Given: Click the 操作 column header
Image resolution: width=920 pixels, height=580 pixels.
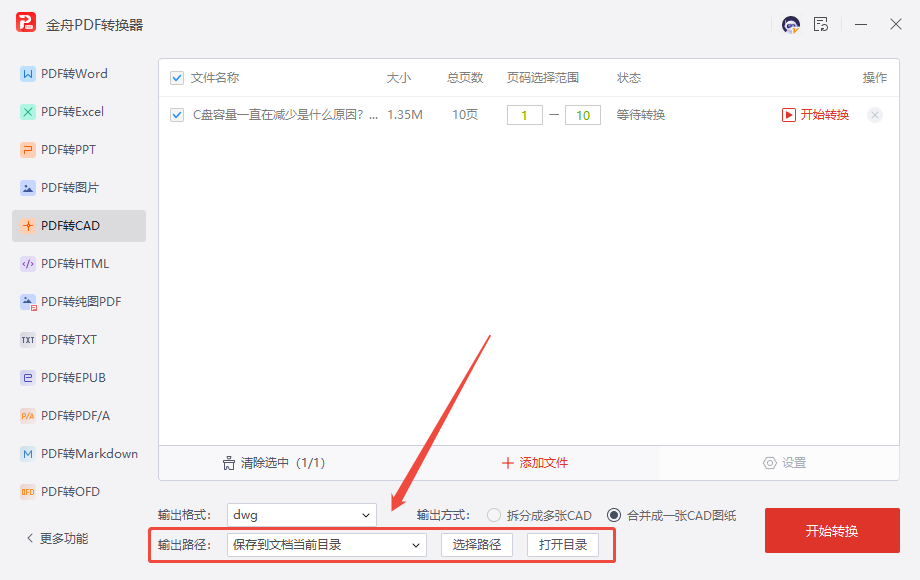Looking at the screenshot, I should [x=874, y=78].
